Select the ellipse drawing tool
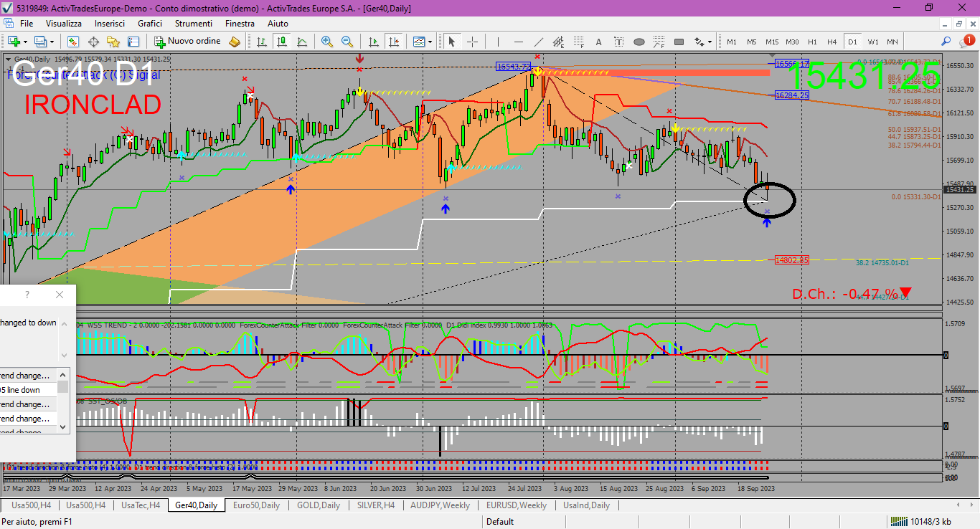The height and width of the screenshot is (529, 980). coord(639,42)
